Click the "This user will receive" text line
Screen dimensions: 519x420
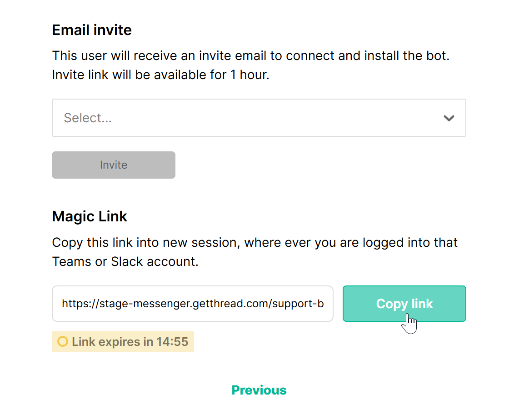click(250, 56)
